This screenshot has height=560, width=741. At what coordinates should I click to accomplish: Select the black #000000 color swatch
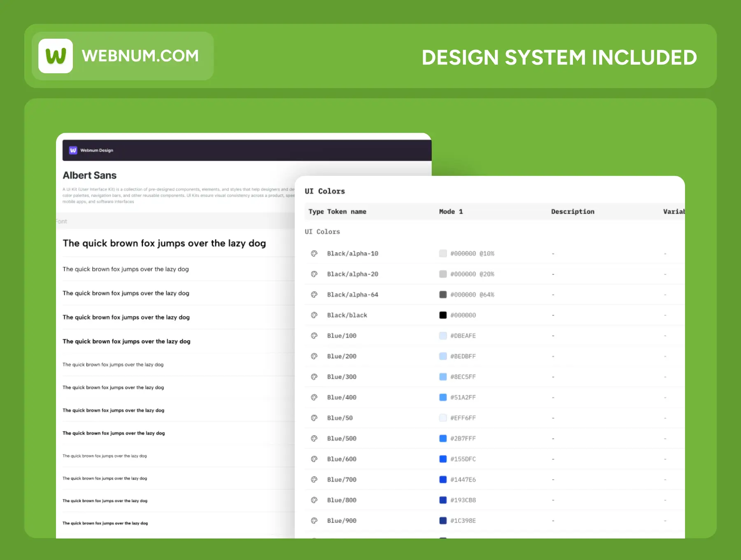443,315
